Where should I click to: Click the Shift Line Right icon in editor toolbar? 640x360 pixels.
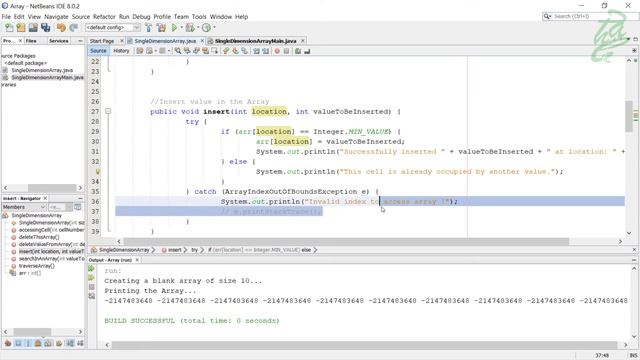point(266,51)
